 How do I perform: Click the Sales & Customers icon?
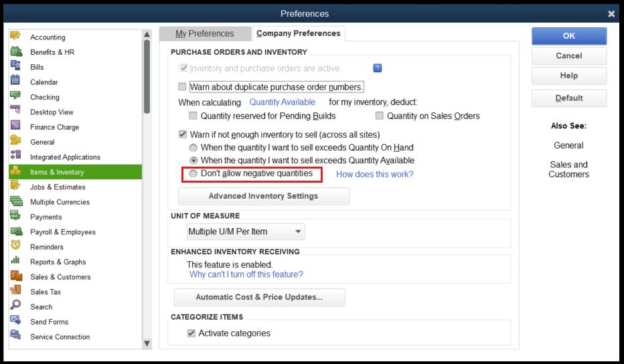click(16, 275)
